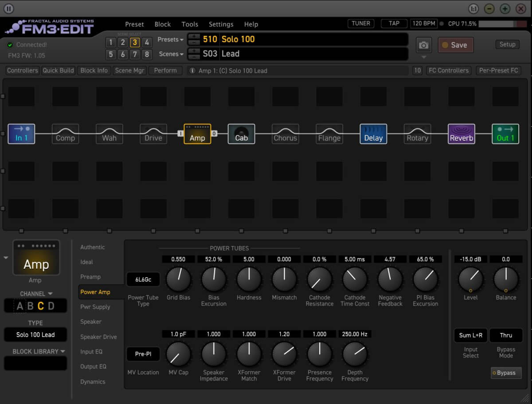Switch to amp channel A
The image size is (532, 404).
click(x=20, y=306)
